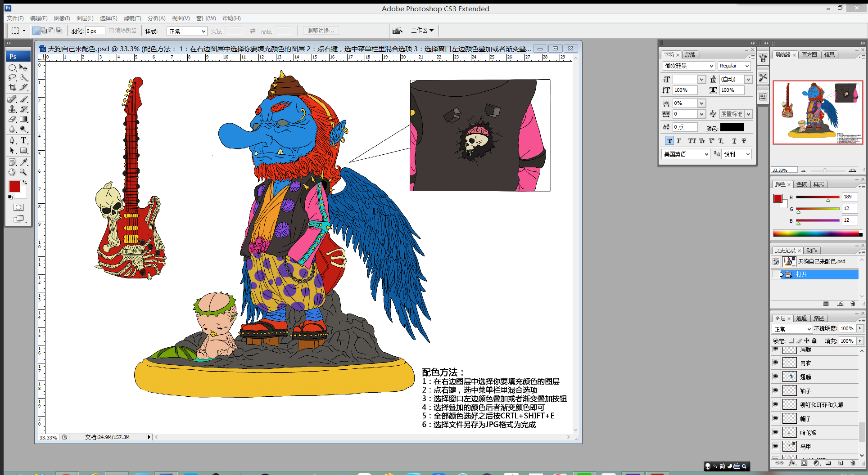Open the layer blend mode 正常 dropdown
Image resolution: width=868 pixels, height=475 pixels.
[x=792, y=329]
